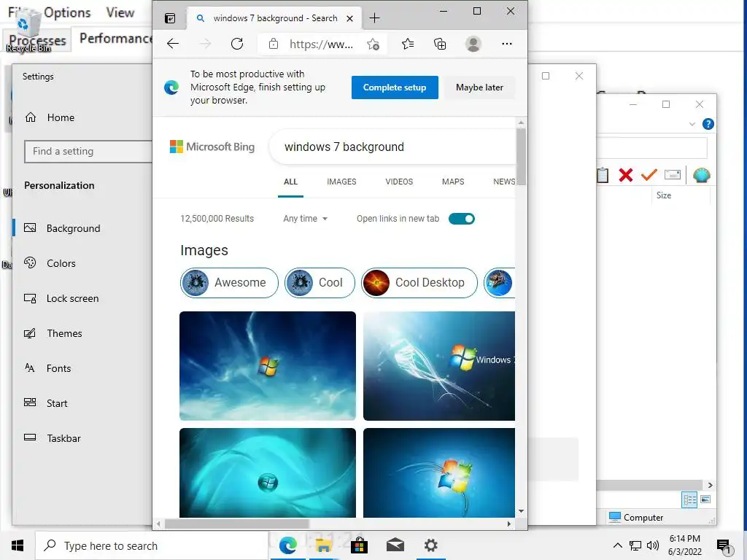Viewport: 747px width, 560px height.
Task: Open help with blue question mark
Action: (x=708, y=124)
